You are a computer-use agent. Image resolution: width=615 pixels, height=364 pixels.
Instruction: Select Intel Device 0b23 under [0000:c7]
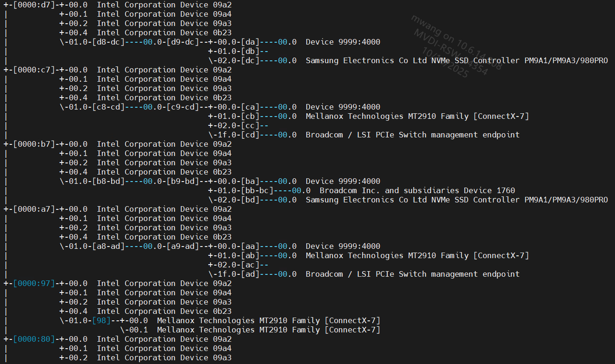tap(164, 97)
